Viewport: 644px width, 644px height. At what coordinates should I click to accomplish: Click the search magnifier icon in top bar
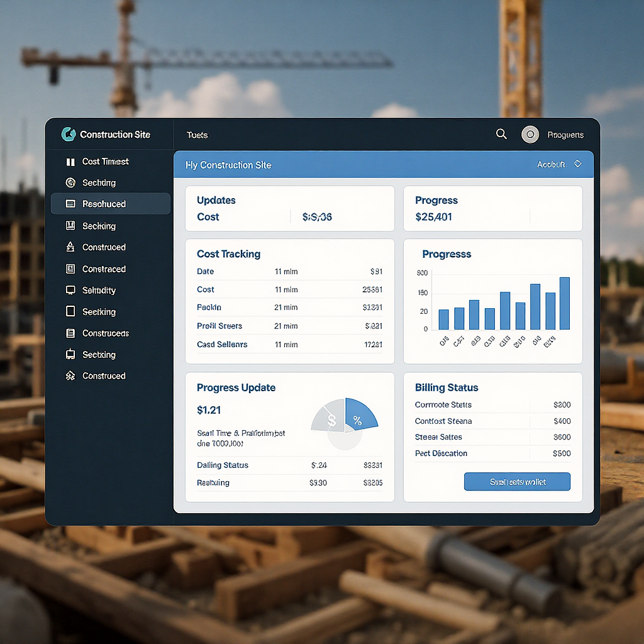pos(501,134)
